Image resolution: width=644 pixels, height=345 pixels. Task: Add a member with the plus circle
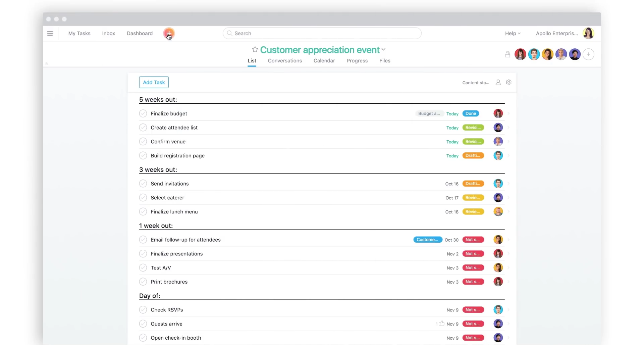(588, 54)
